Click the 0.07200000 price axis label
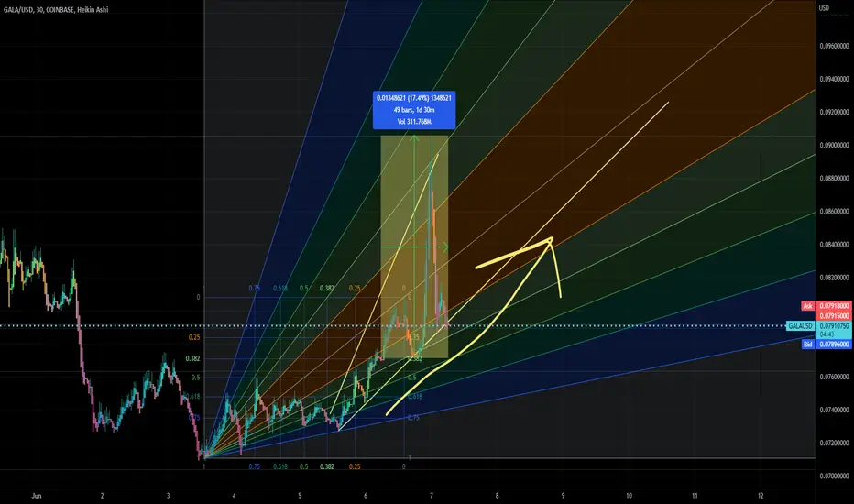The width and height of the screenshot is (854, 504). pos(835,443)
